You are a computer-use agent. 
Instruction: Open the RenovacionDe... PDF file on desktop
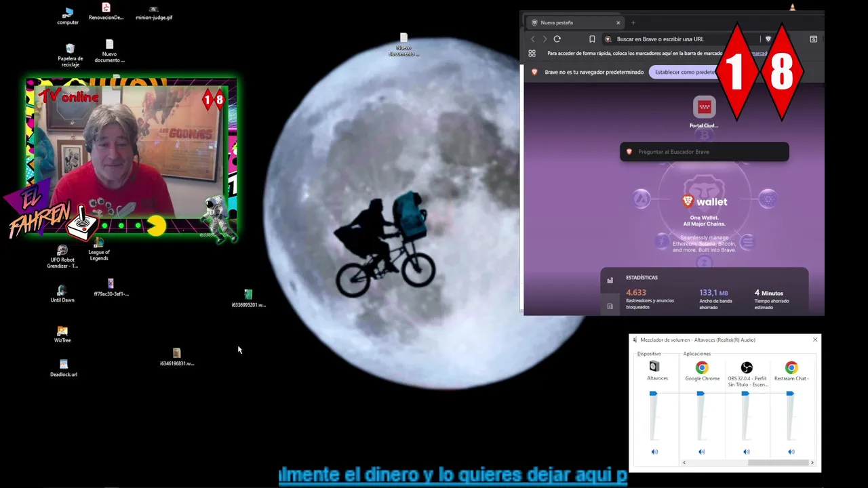point(106,12)
